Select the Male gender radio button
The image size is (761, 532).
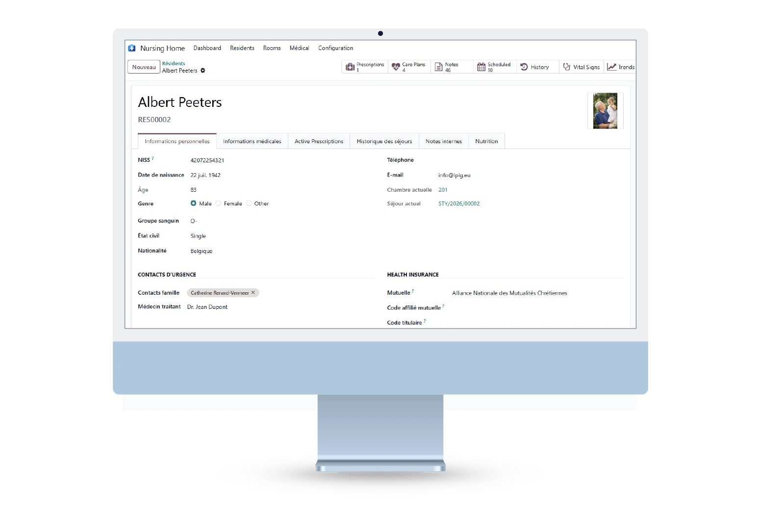click(194, 203)
